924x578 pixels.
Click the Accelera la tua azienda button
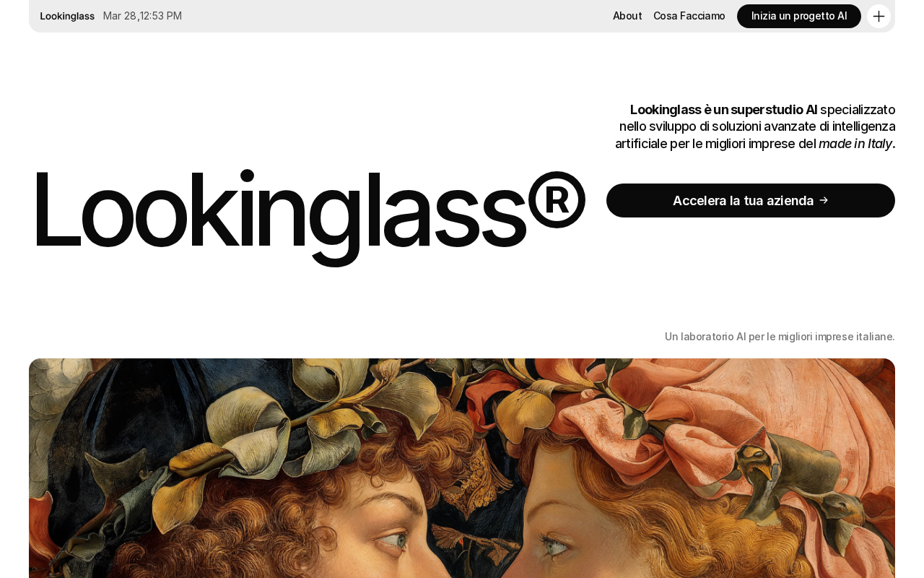[x=751, y=200]
